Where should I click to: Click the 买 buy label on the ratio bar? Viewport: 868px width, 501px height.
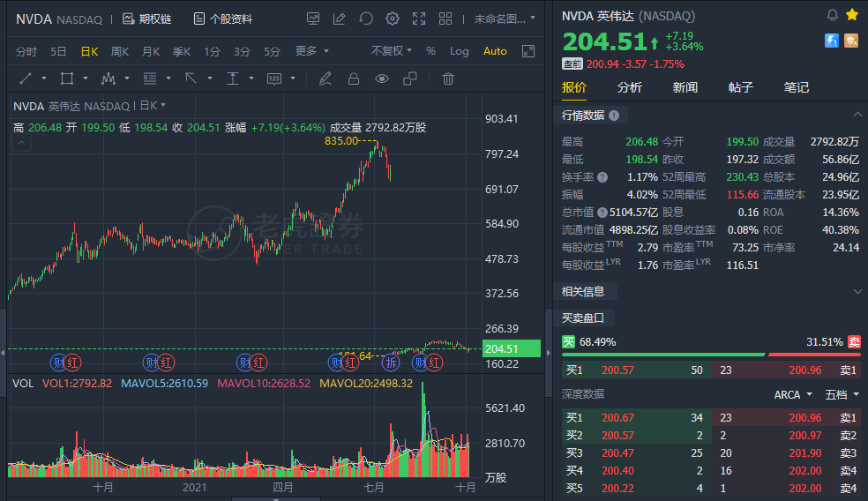[x=568, y=342]
